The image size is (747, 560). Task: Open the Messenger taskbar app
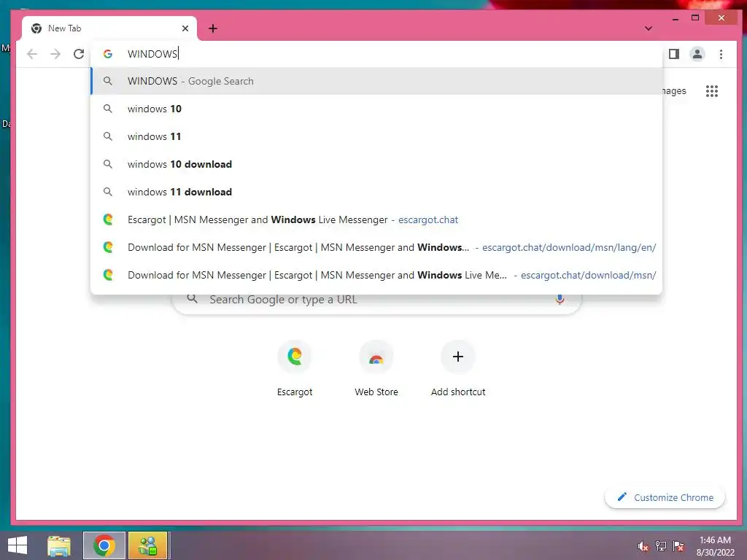147,545
